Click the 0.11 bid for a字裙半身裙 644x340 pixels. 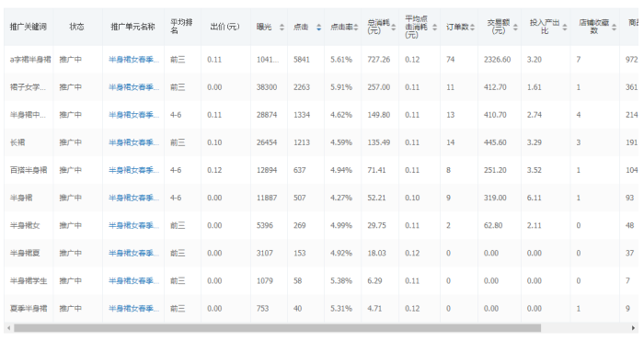pyautogui.click(x=214, y=60)
